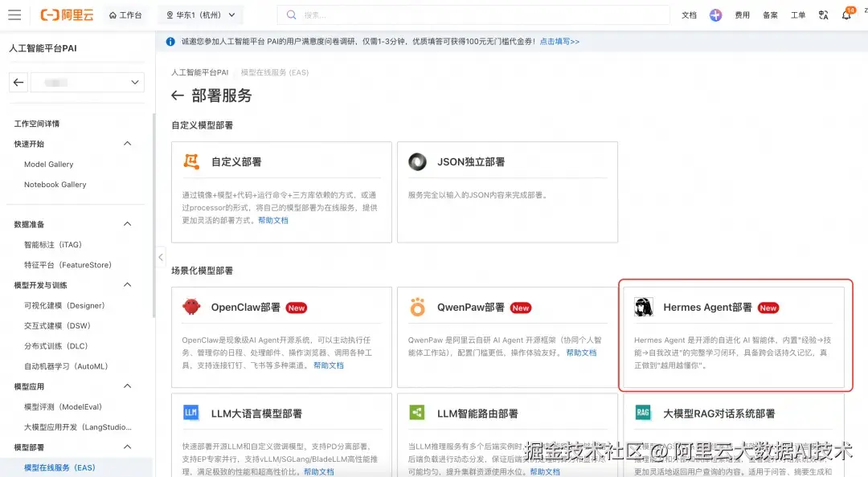
Task: Open the 备案 menu
Action: (770, 15)
